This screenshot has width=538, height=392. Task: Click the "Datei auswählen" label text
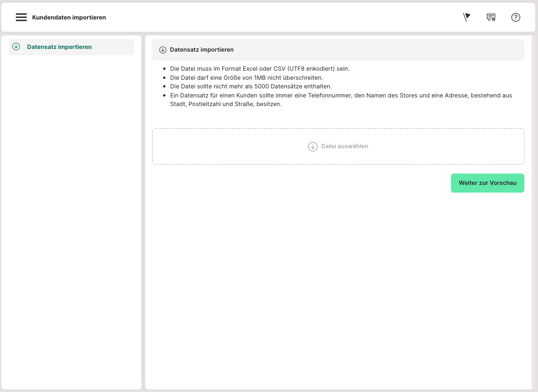(344, 146)
